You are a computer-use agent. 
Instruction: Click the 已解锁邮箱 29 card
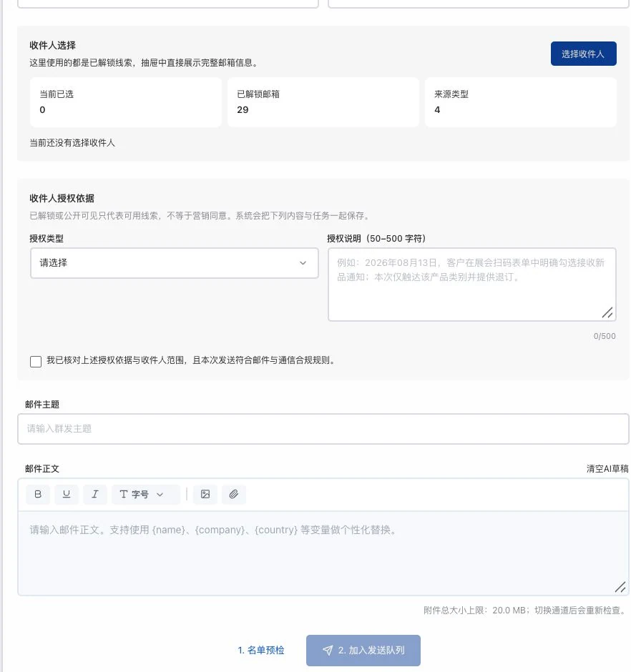[x=323, y=102]
